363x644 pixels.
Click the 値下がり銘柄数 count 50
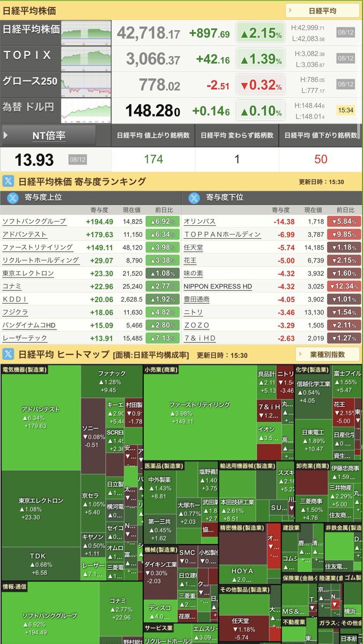321,159
